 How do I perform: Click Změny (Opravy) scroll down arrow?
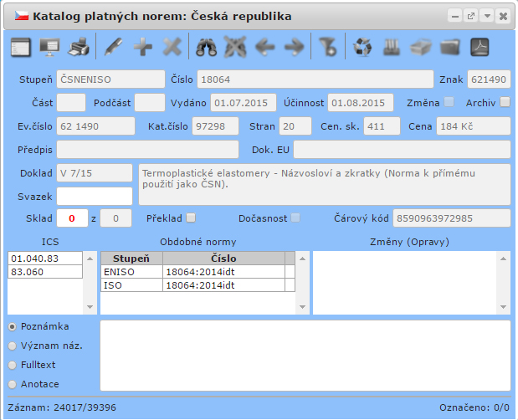(503, 307)
